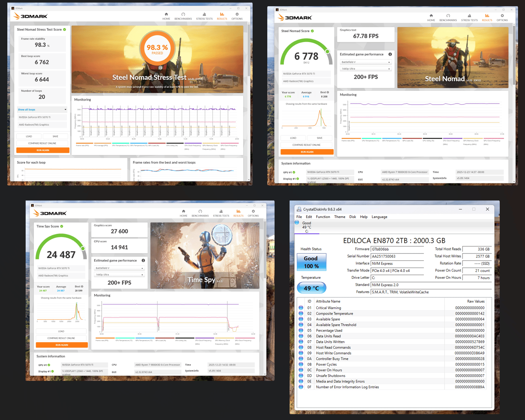Click info icon beside Estimated game performance in Time Spy

(143, 260)
